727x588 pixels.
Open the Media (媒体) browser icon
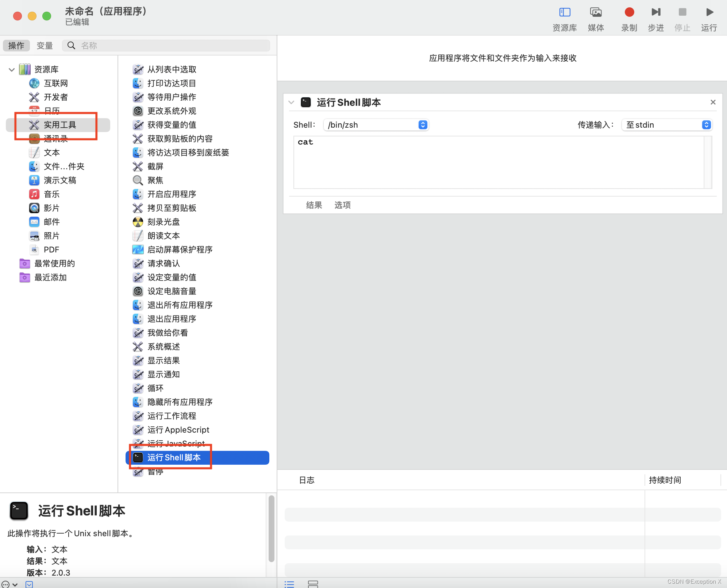(596, 12)
